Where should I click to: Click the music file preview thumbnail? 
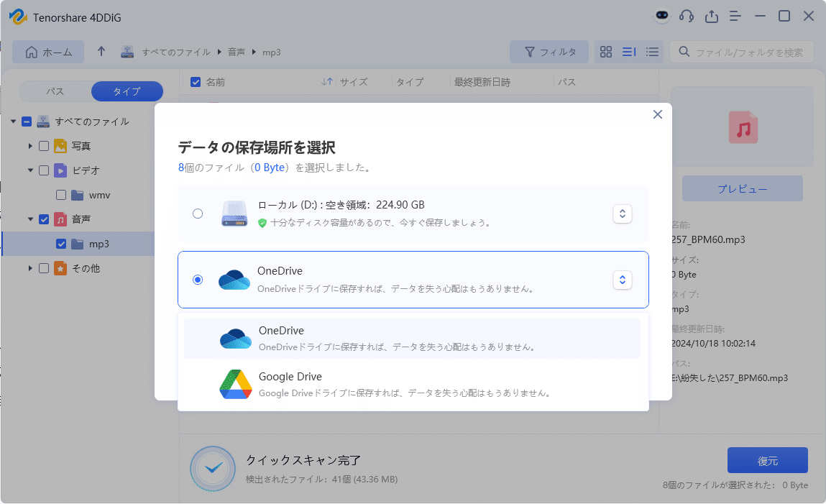[x=743, y=127]
